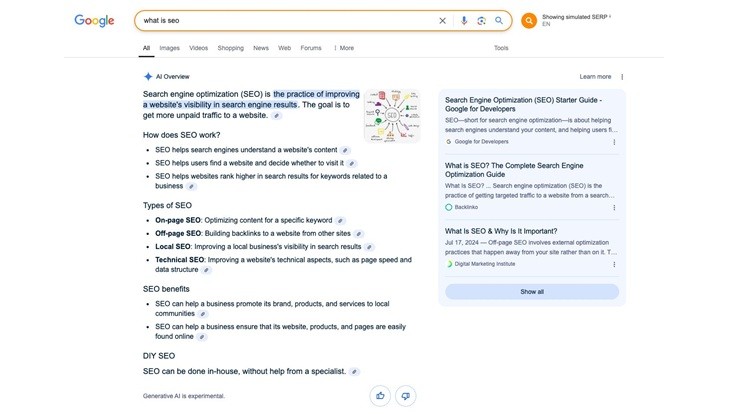Viewport: 744px width, 414px height.
Task: Open the search Tools menu
Action: 501,48
